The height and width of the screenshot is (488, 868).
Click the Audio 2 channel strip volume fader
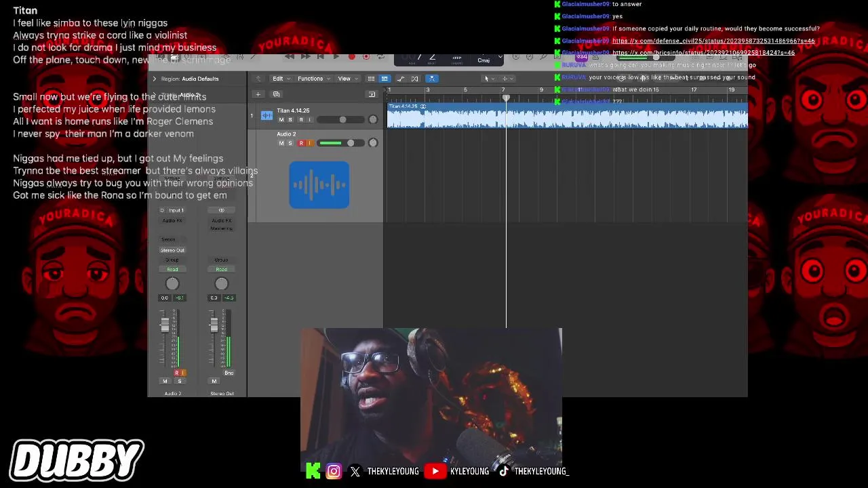coord(165,326)
